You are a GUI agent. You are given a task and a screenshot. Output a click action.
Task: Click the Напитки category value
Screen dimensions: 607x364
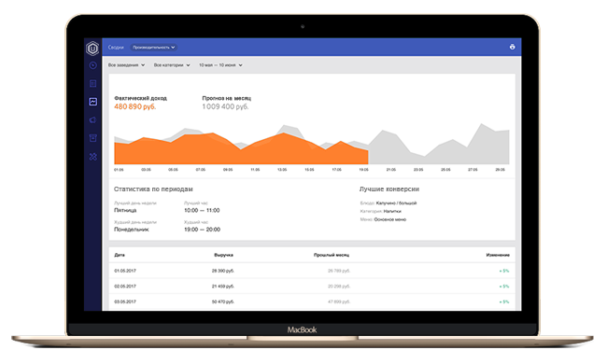[392, 211]
